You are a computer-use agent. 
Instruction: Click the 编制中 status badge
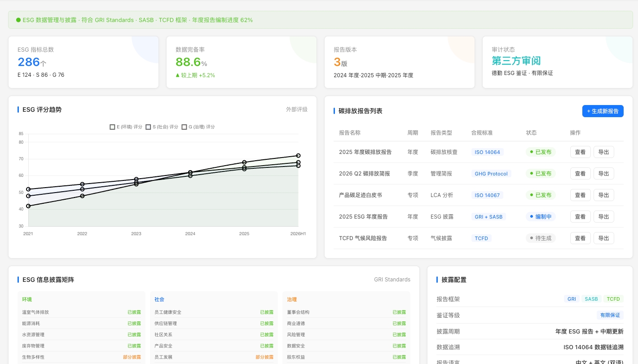[541, 217]
